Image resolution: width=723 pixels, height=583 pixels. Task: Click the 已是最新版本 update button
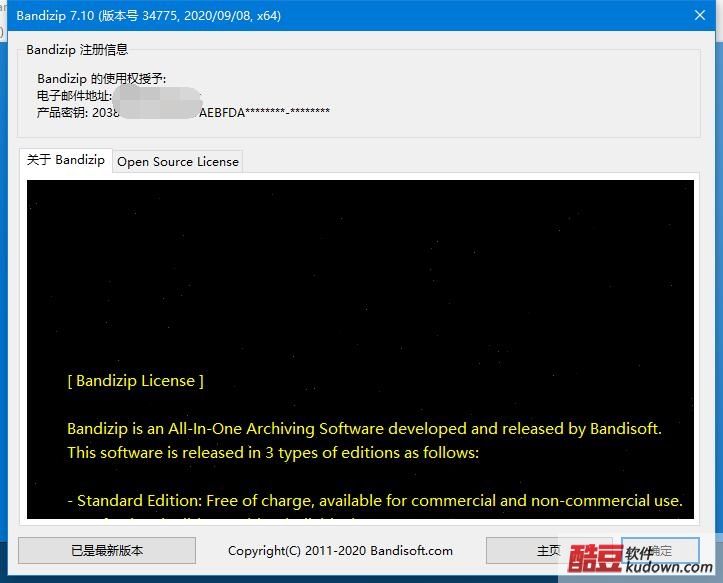click(x=107, y=550)
